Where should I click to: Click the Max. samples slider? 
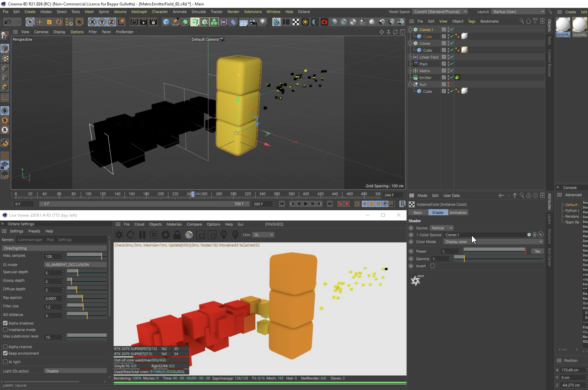[87, 256]
